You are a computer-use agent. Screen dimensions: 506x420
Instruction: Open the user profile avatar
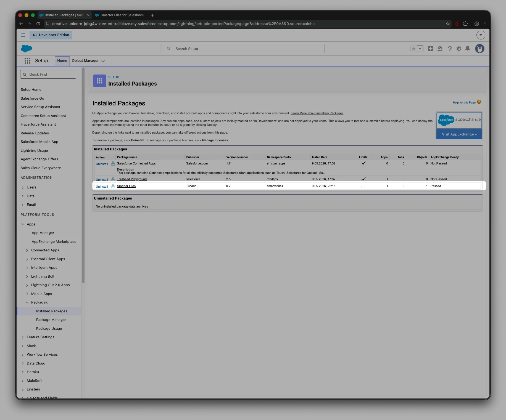pos(480,49)
